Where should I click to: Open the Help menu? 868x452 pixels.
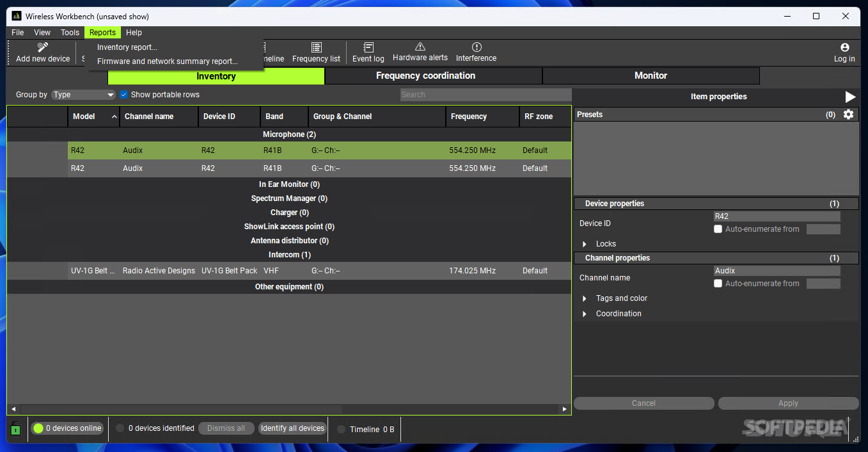134,33
